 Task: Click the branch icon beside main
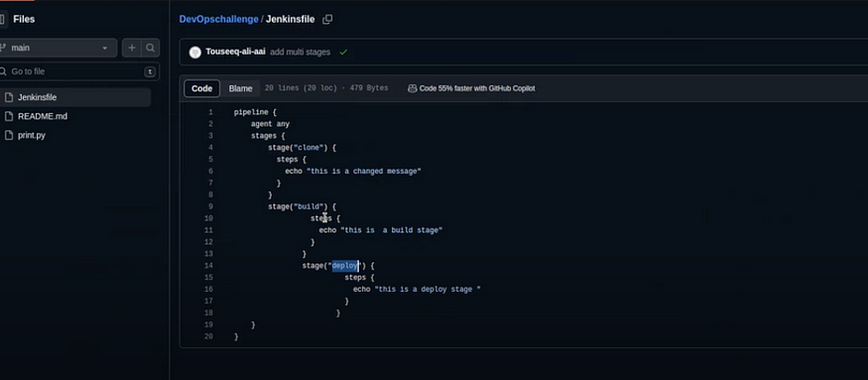click(3, 48)
